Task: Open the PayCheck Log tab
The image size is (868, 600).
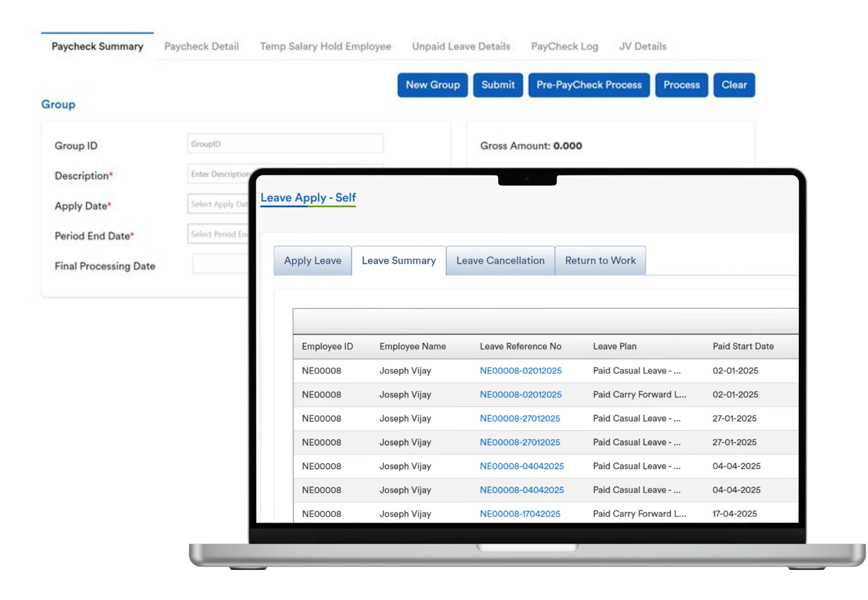Action: click(564, 47)
